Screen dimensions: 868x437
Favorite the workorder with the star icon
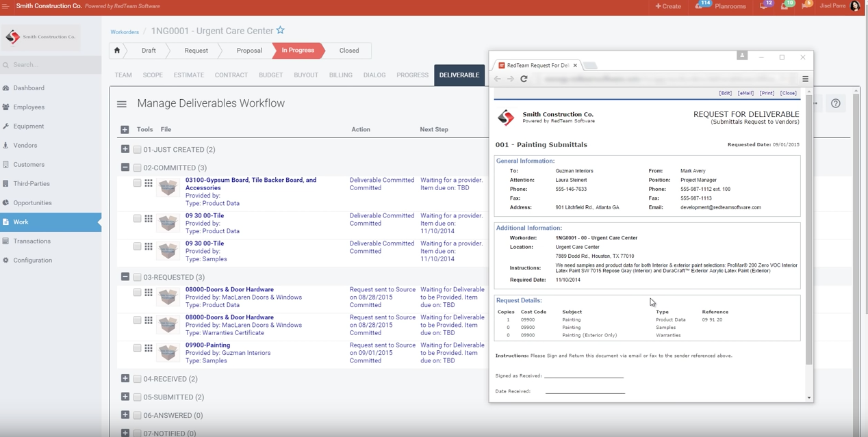coord(280,31)
